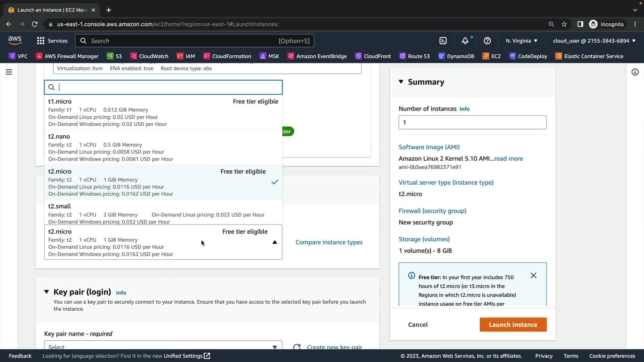This screenshot has width=644, height=362.
Task: Open the notifications bell
Action: pos(465,41)
